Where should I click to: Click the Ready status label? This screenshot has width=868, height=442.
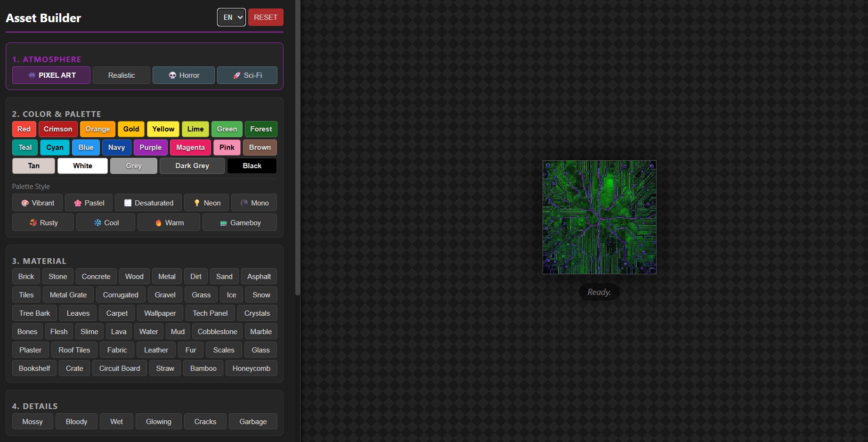(599, 292)
